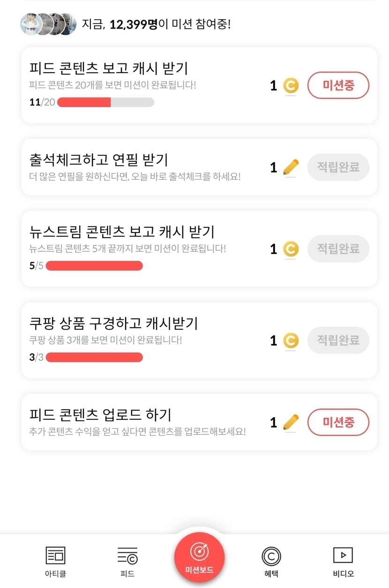Tap the pencil icon for 출석체크하고 연필 받기

point(291,167)
